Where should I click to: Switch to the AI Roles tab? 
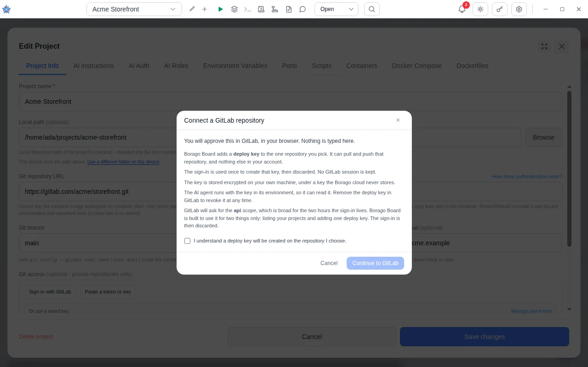[x=176, y=66]
